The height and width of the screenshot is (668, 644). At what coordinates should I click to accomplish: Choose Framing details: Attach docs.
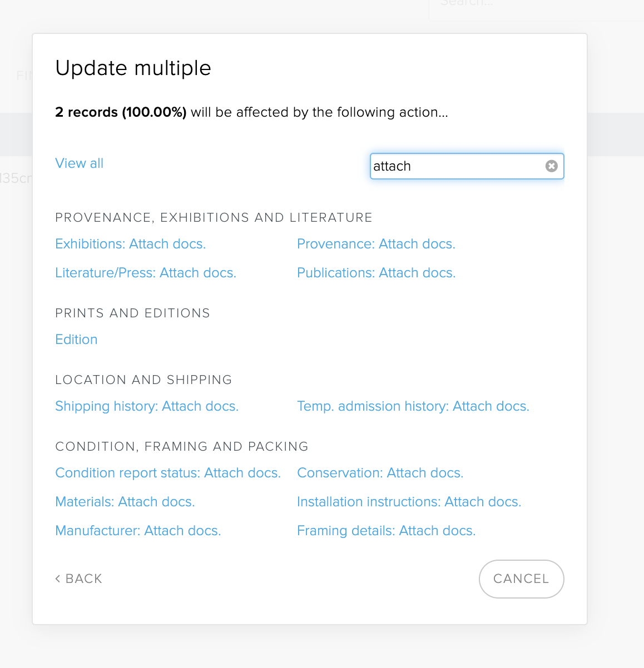pos(386,531)
